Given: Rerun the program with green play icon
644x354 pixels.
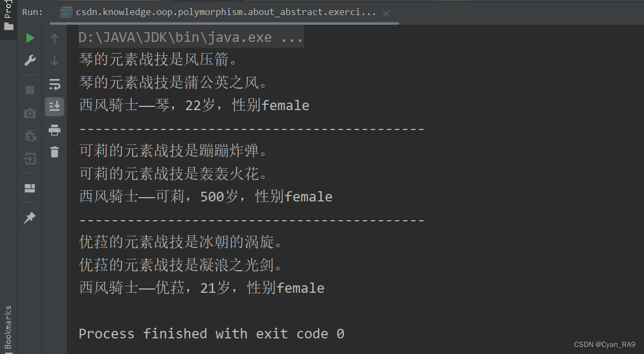Looking at the screenshot, I should [30, 38].
